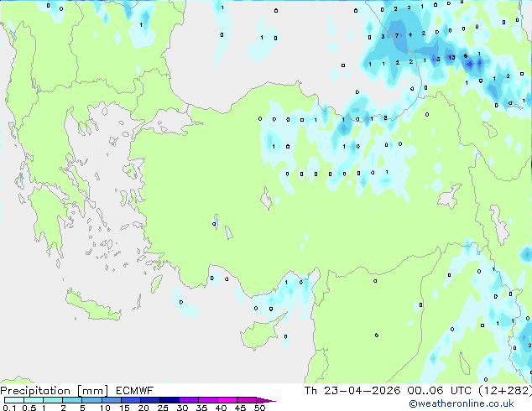Pick the 30–35 mm purple legend swatch

[189, 400]
